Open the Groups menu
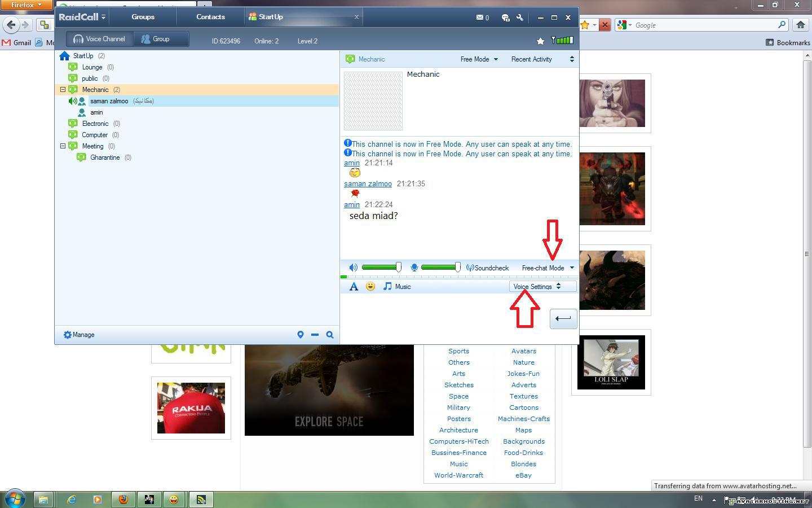 tap(142, 16)
